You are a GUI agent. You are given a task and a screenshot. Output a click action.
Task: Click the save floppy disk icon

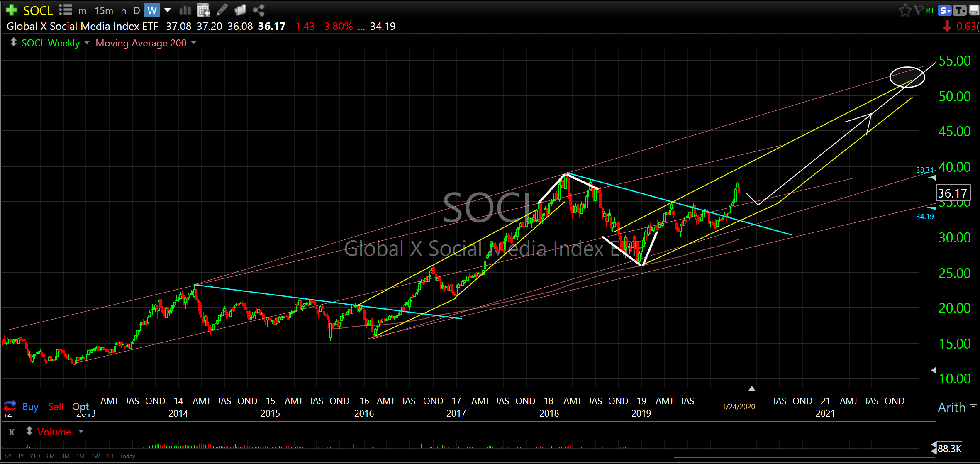click(x=974, y=10)
